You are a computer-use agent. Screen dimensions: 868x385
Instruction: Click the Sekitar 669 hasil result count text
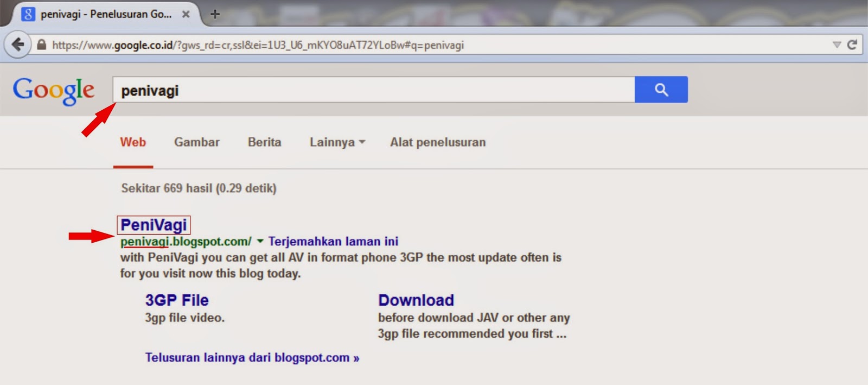point(199,188)
